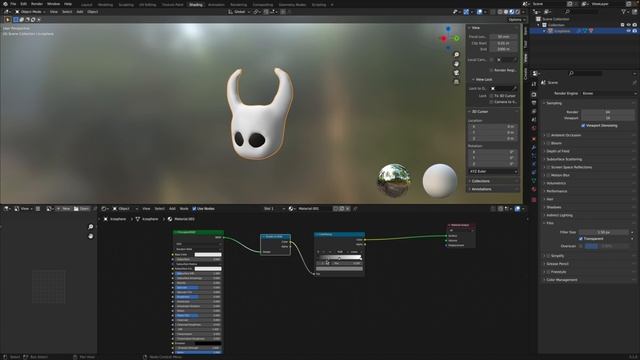Toggle viewport gizmos icon
This screenshot has width=640, height=360.
(466, 12)
